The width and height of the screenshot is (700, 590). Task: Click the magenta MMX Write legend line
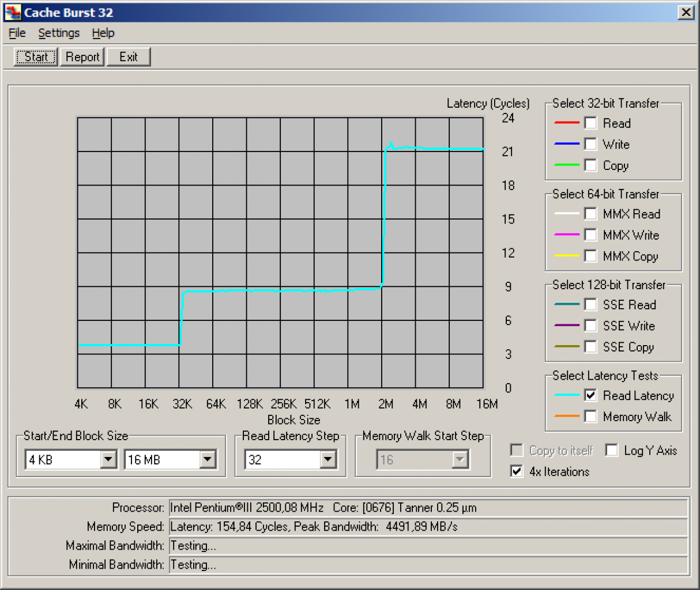(x=567, y=235)
